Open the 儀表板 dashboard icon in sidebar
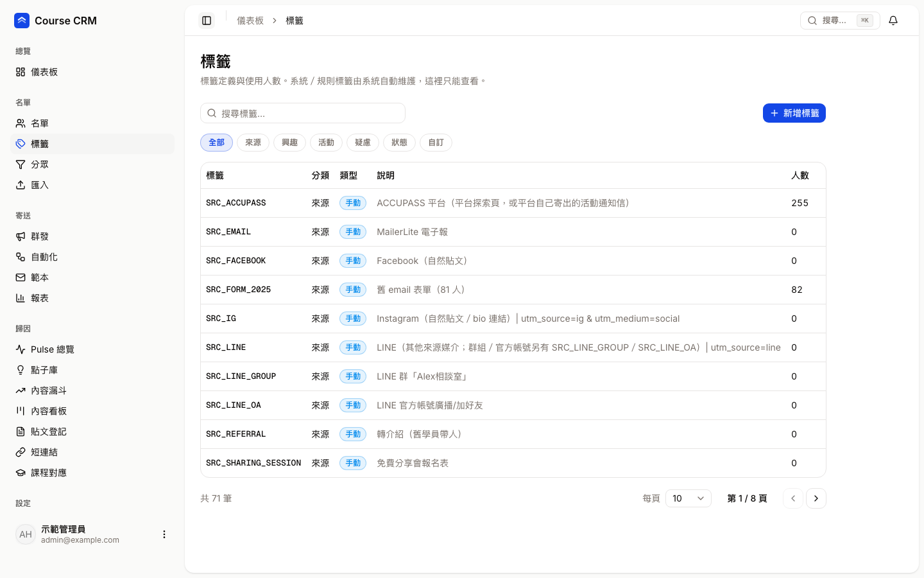Screen dimensions: 924x578 click(21, 72)
